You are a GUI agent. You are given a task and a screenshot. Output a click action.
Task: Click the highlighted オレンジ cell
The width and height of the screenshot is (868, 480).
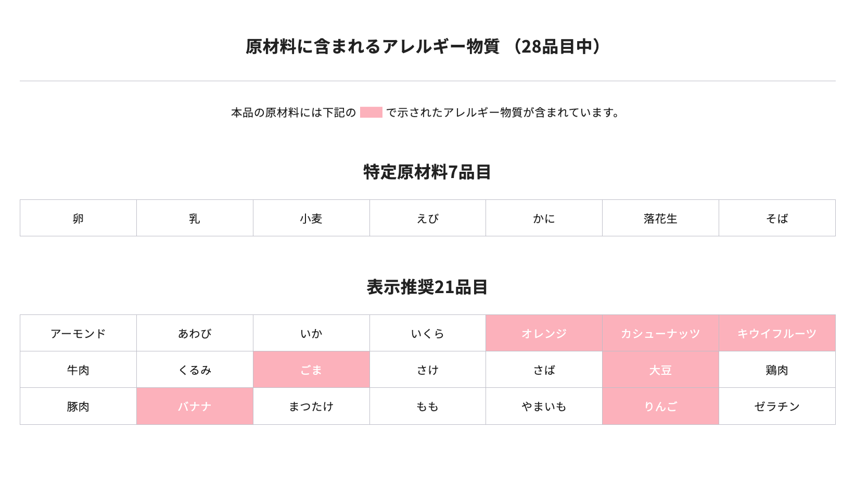544,333
